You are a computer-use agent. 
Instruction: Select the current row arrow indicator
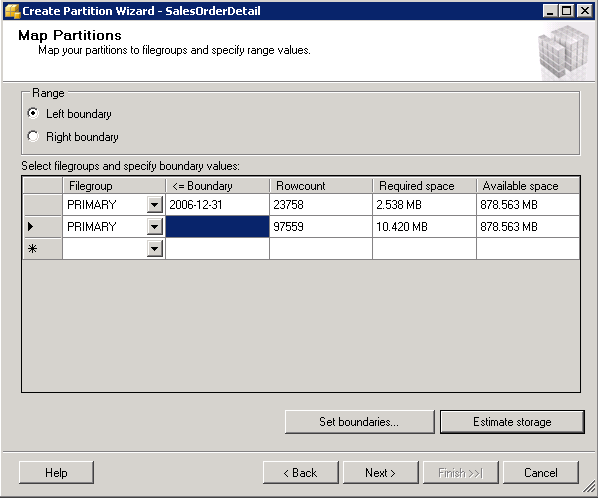(x=31, y=227)
